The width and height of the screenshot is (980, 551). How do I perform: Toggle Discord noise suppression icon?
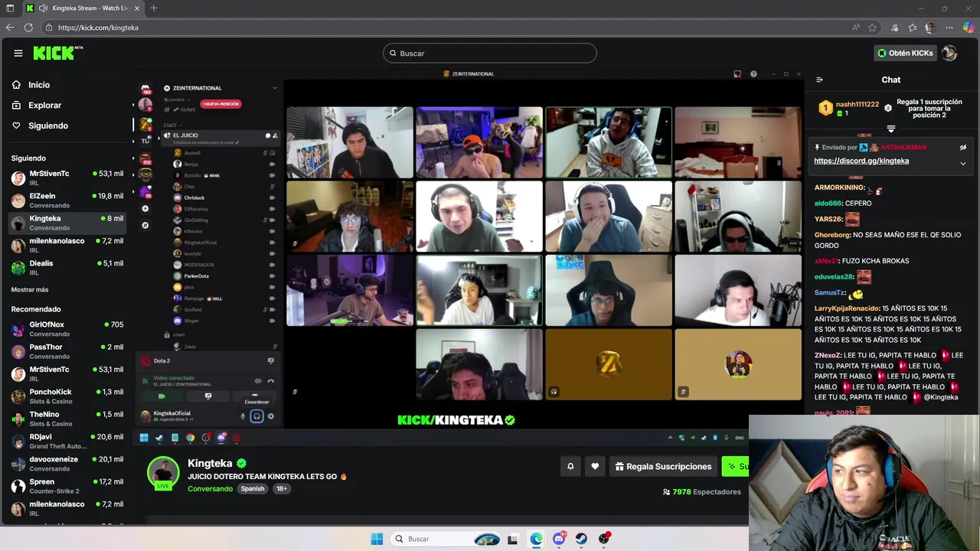[x=258, y=380]
